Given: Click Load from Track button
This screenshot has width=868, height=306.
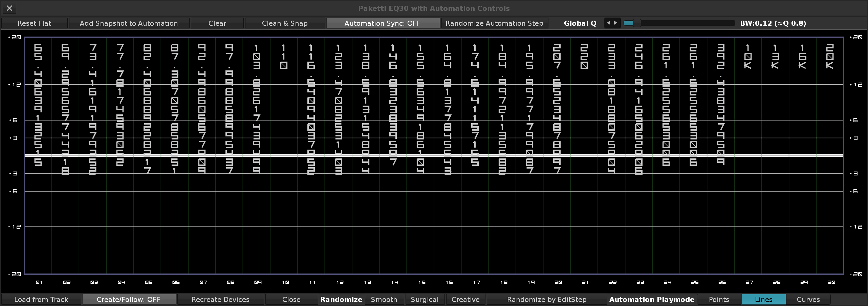Looking at the screenshot, I should point(41,300).
